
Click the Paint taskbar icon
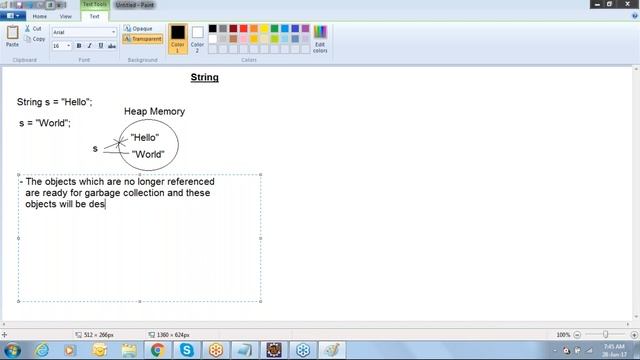[x=332, y=350]
